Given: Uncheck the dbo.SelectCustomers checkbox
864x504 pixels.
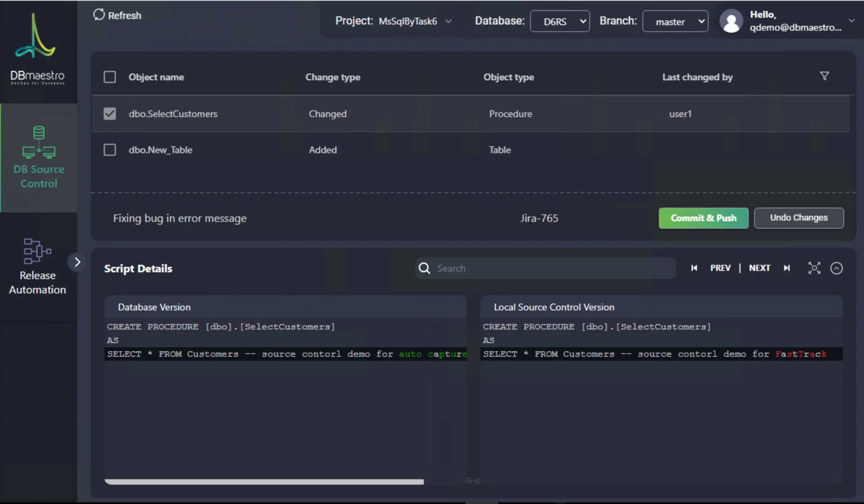Looking at the screenshot, I should point(110,113).
